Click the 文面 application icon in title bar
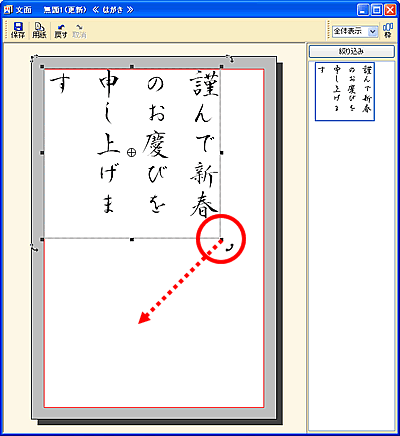 [8, 9]
